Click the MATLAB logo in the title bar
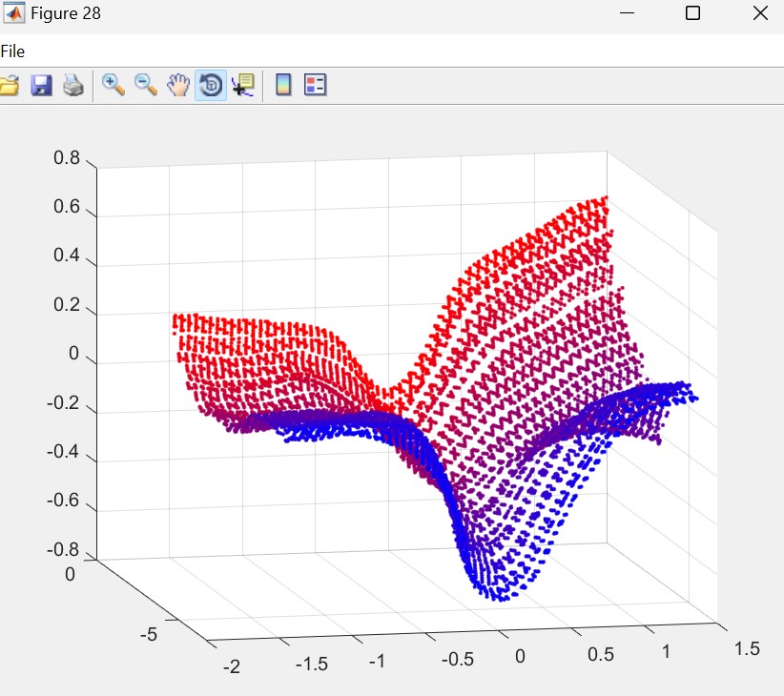Image resolution: width=784 pixels, height=696 pixels. point(14,13)
